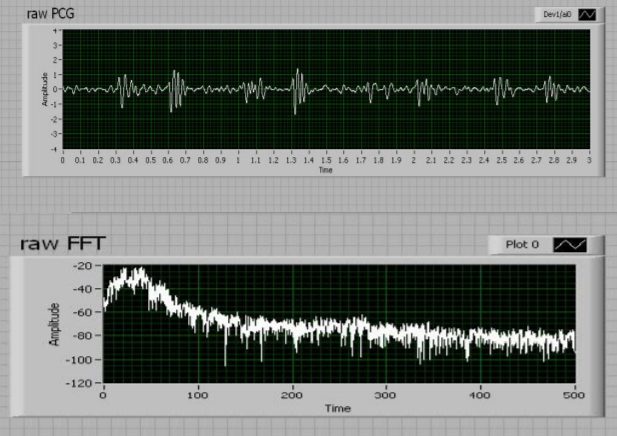Select the Dev1/ai0 legend label text
Image resolution: width=617 pixels, height=436 pixels.
[556, 15]
